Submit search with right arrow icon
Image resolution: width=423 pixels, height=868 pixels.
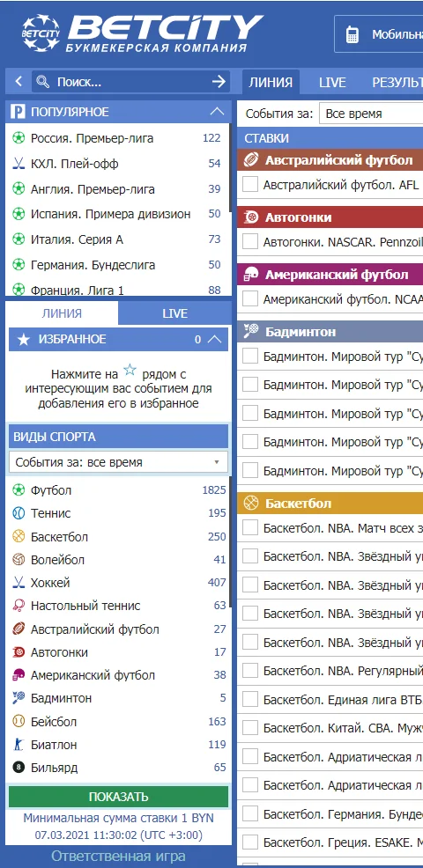click(219, 82)
